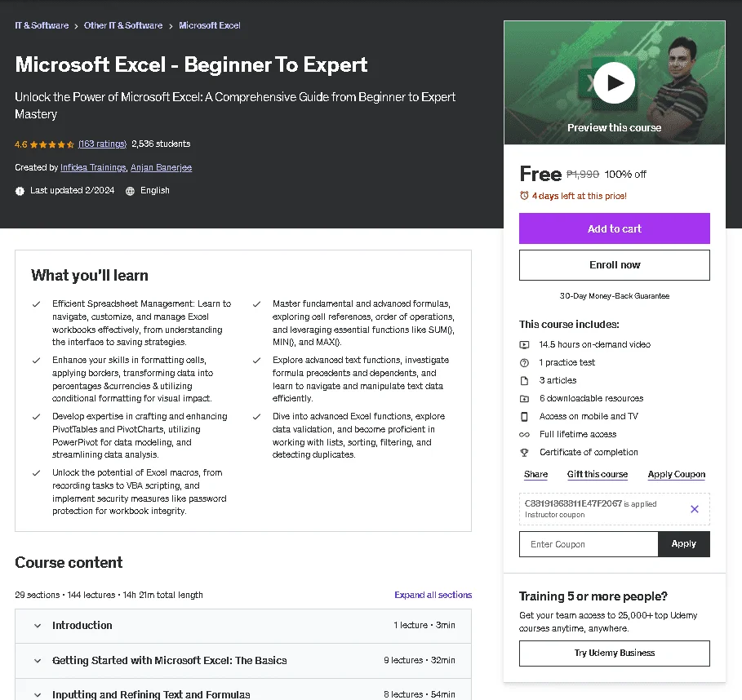Image resolution: width=742 pixels, height=700 pixels.
Task: Click the Enroll now button
Action: pos(614,265)
